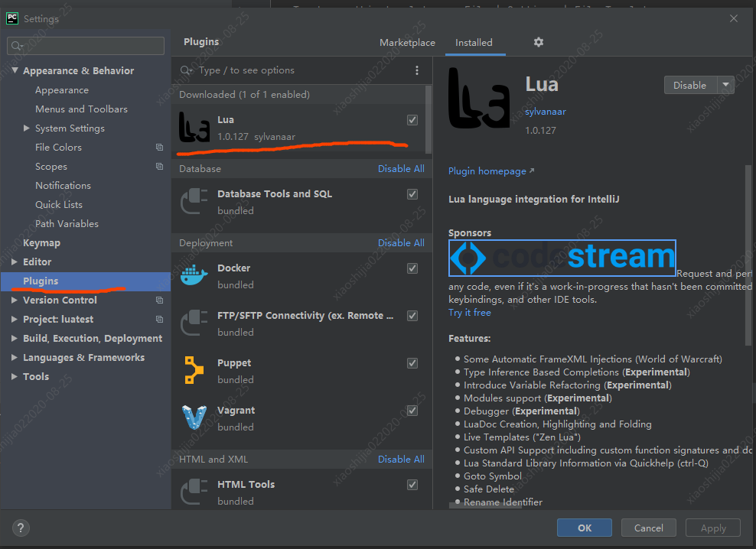Click the Database Tools and SQL plug icon
Screen dimensions: 756x549
pos(194,201)
